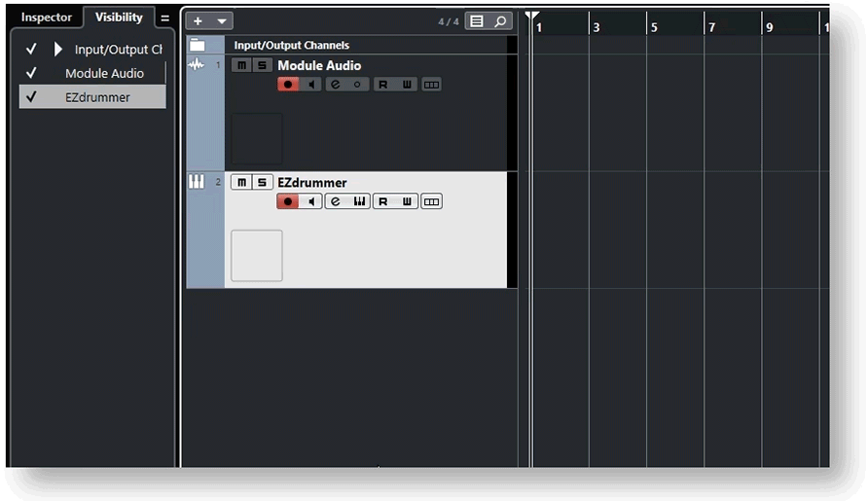Open the track presets dropdown arrow
This screenshot has height=501, width=868.
point(222,21)
